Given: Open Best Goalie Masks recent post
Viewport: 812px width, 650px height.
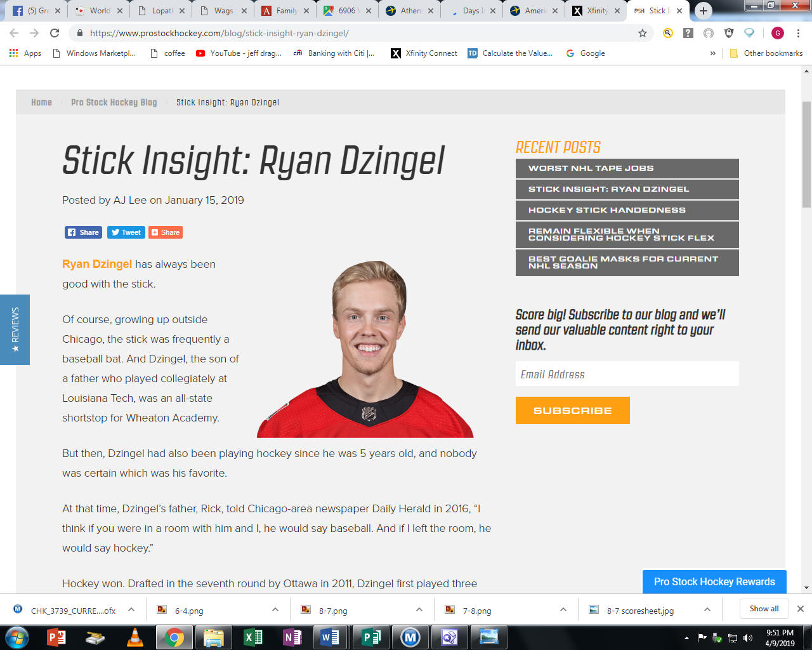Looking at the screenshot, I should point(627,262).
